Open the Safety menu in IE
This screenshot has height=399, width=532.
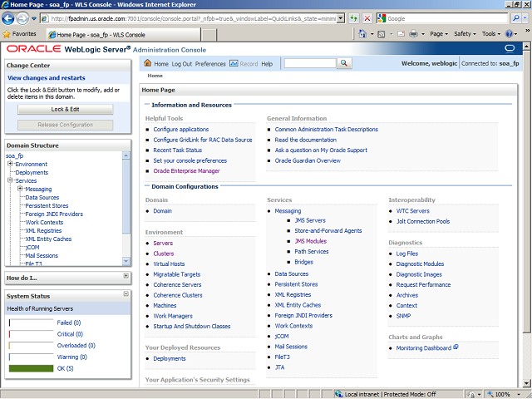point(464,34)
